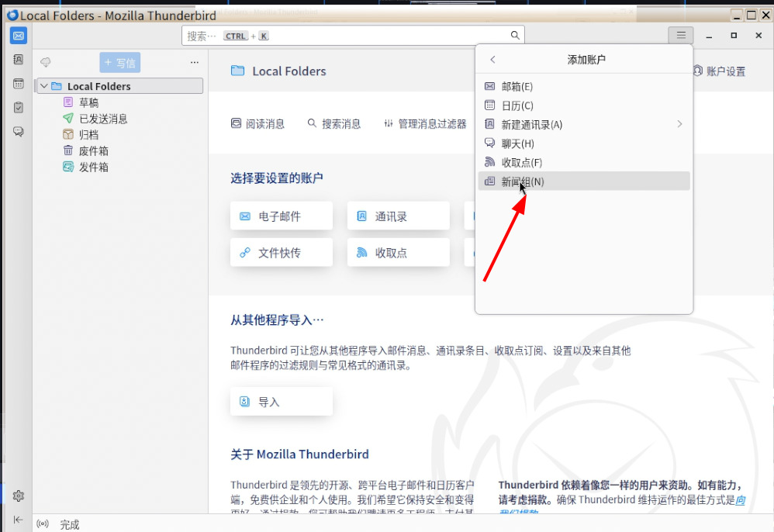Open folder pane options (three dots)
The width and height of the screenshot is (774, 532).
point(195,62)
